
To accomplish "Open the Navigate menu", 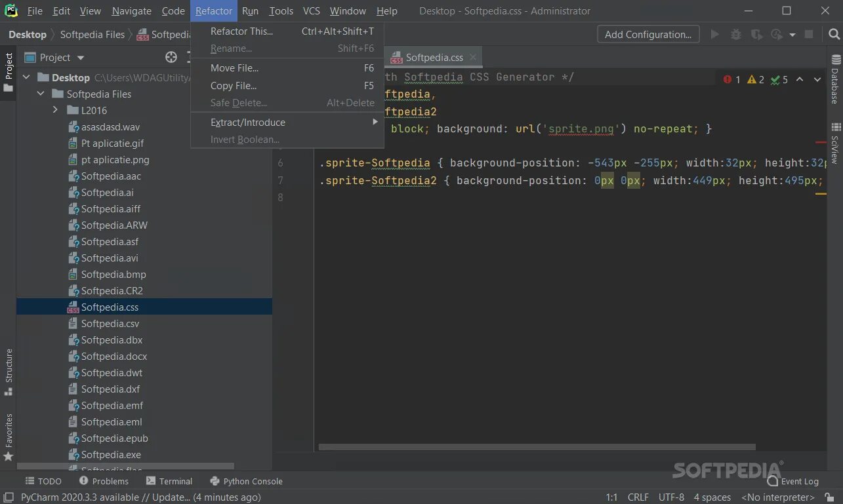I will [131, 11].
